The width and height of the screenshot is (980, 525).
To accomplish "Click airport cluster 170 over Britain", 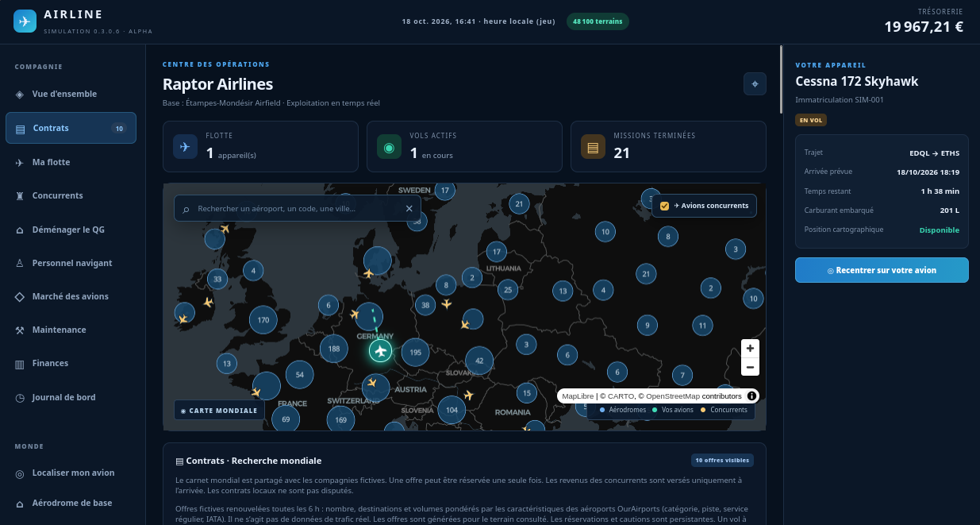I will pyautogui.click(x=263, y=320).
